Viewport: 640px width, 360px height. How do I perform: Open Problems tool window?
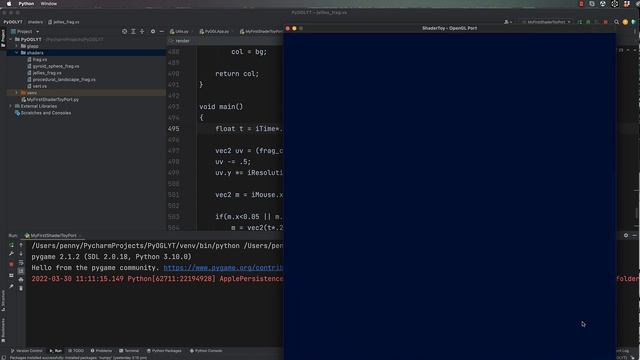click(x=101, y=351)
